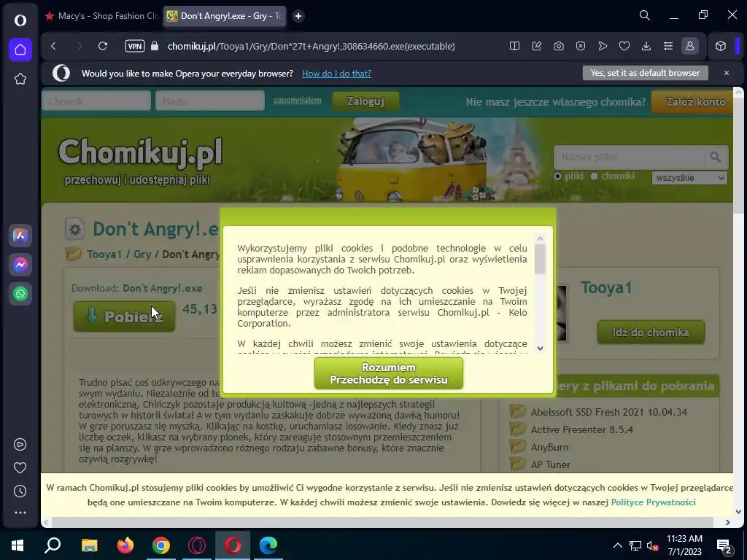Click the Zaloguj login button
The image size is (747, 560).
coord(365,101)
